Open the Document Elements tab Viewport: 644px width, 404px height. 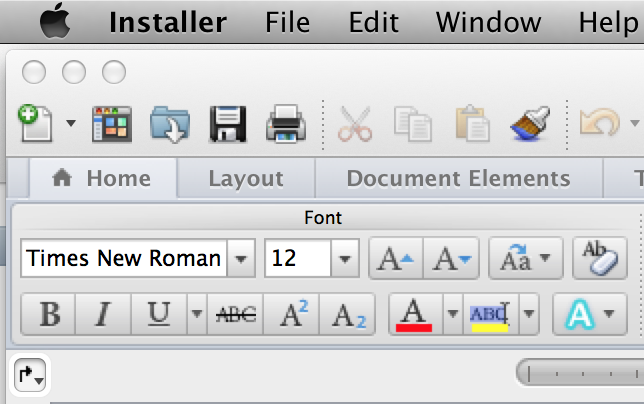click(458, 179)
